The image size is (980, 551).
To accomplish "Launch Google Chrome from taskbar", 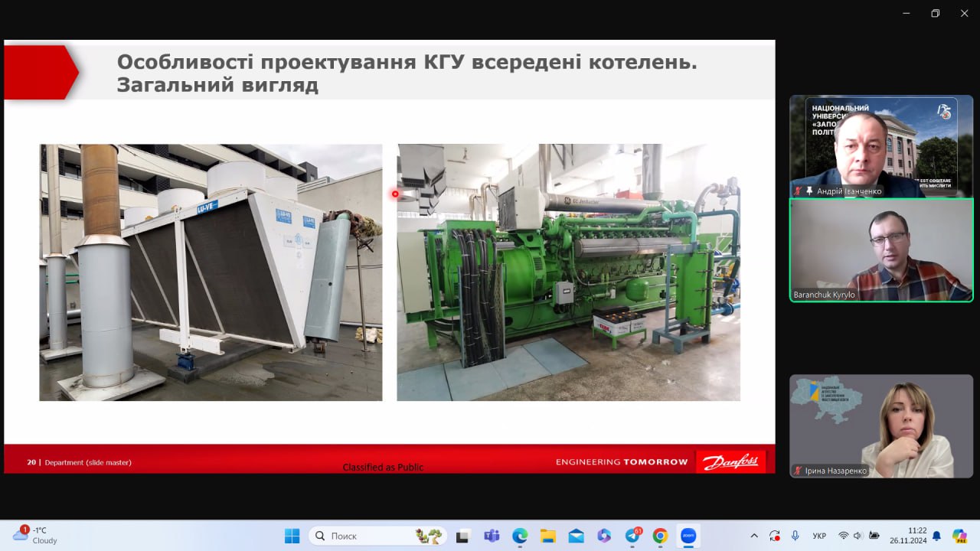I will (x=660, y=536).
